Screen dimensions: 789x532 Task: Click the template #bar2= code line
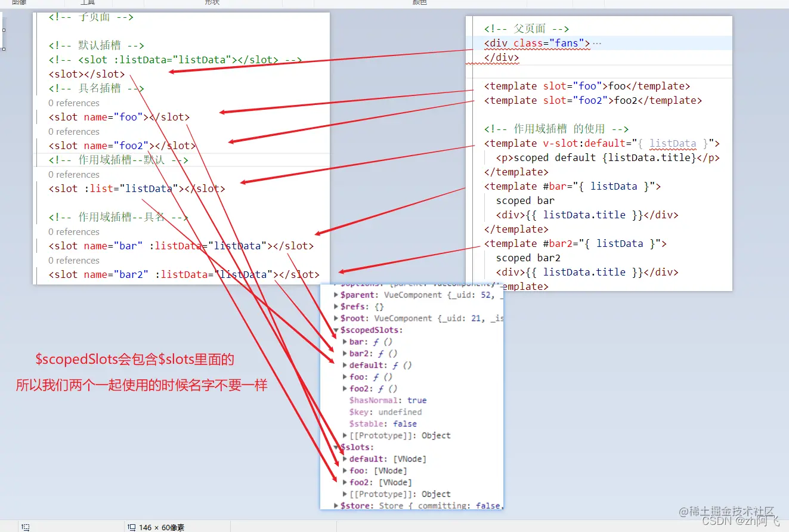[575, 243]
